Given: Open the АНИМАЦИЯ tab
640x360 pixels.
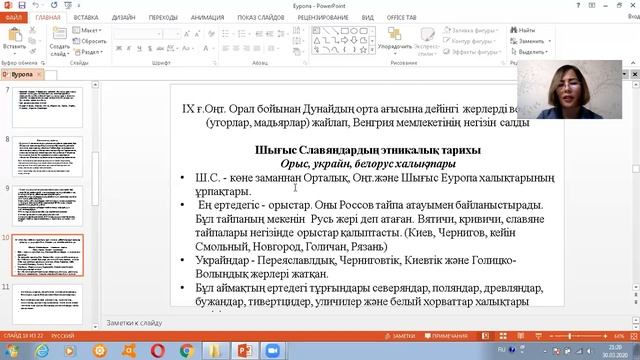Looking at the screenshot, I should [x=207, y=18].
